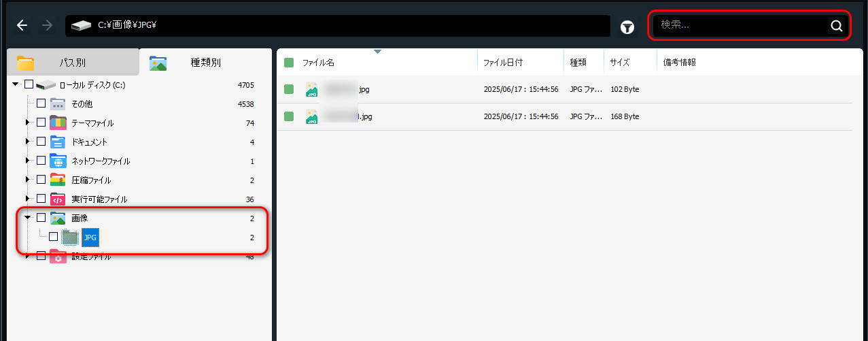Expand the ドキュメント node

[28, 142]
